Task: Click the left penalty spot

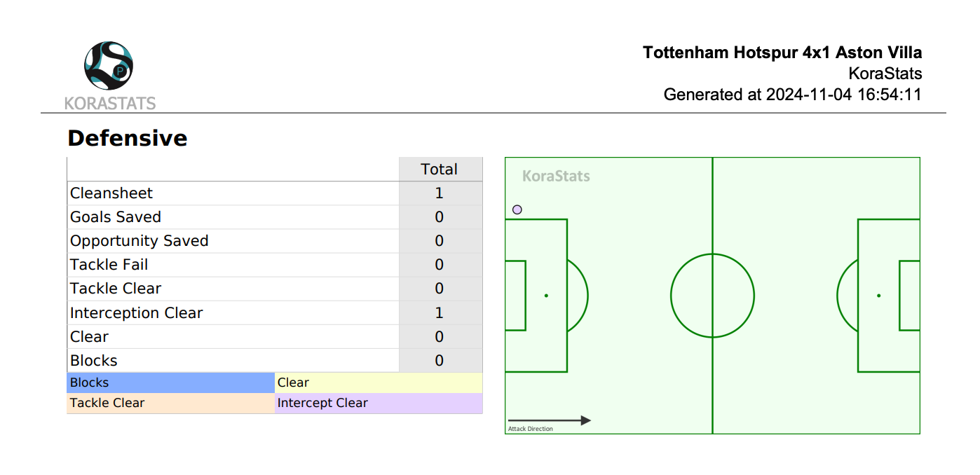Action: (x=546, y=296)
